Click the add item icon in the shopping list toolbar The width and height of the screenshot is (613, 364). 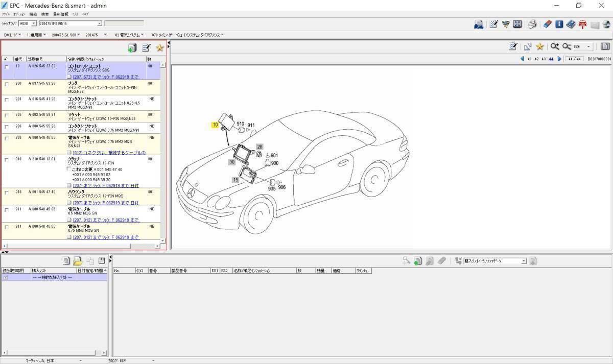[x=417, y=261]
